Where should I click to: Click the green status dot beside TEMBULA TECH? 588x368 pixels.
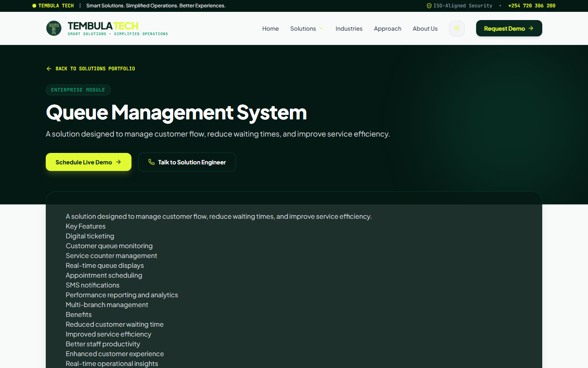coord(34,6)
